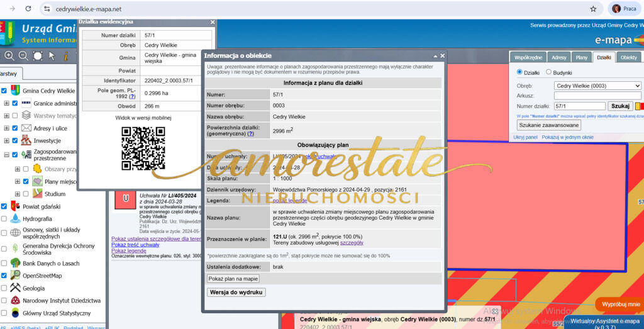The width and height of the screenshot is (644, 329).
Task: Click the yellow swatch next to Szukaj
Action: pos(638,106)
